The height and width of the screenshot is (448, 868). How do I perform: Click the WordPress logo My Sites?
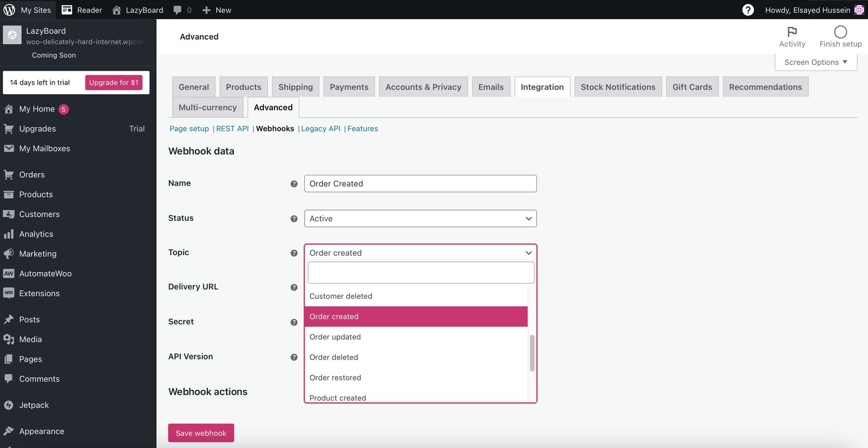(10, 10)
